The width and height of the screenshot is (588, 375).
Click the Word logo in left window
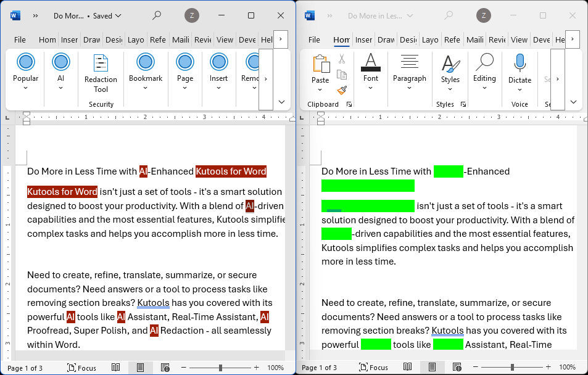click(x=15, y=15)
